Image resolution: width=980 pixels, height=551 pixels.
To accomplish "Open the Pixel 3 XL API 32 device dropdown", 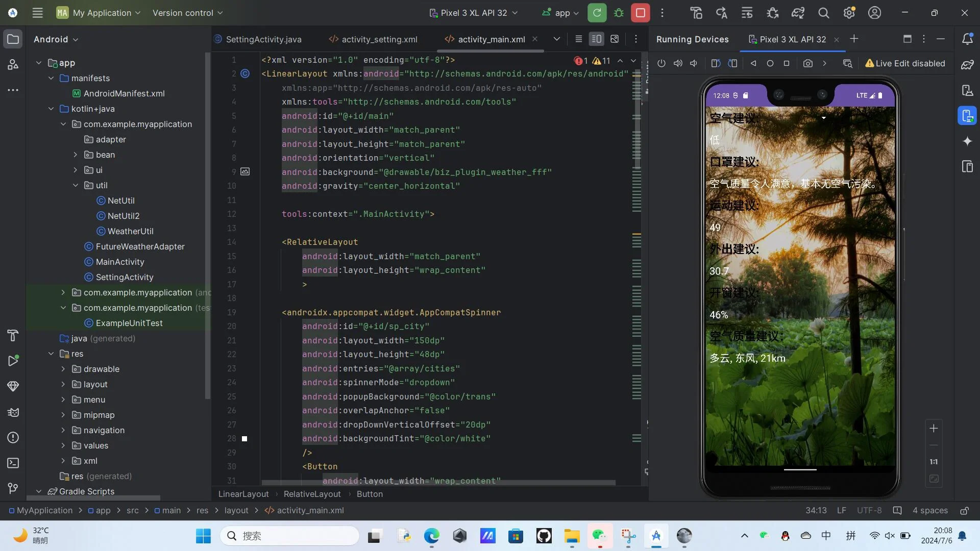I will point(474,13).
